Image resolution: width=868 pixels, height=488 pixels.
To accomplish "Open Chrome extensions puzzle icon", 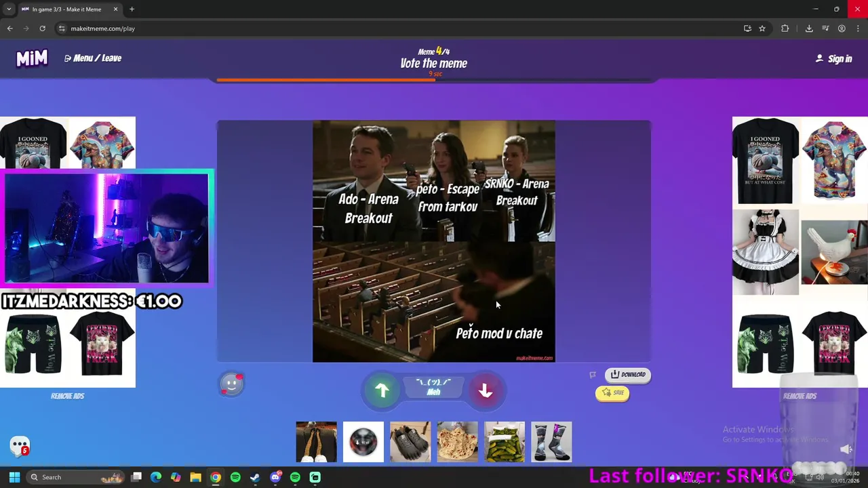I will pos(785,28).
